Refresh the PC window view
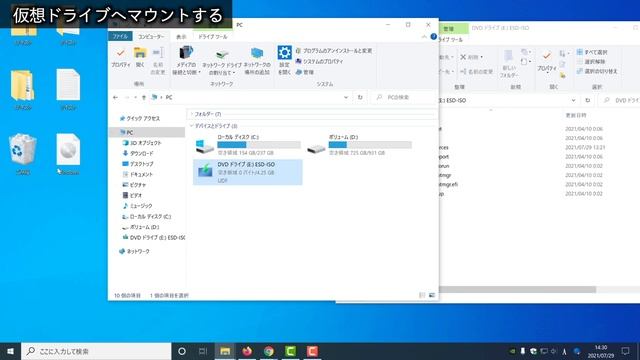Viewport: 640px width, 360px height. 360,97
